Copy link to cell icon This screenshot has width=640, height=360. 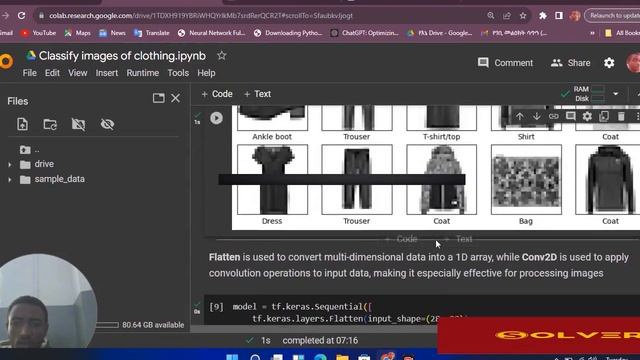[x=553, y=116]
